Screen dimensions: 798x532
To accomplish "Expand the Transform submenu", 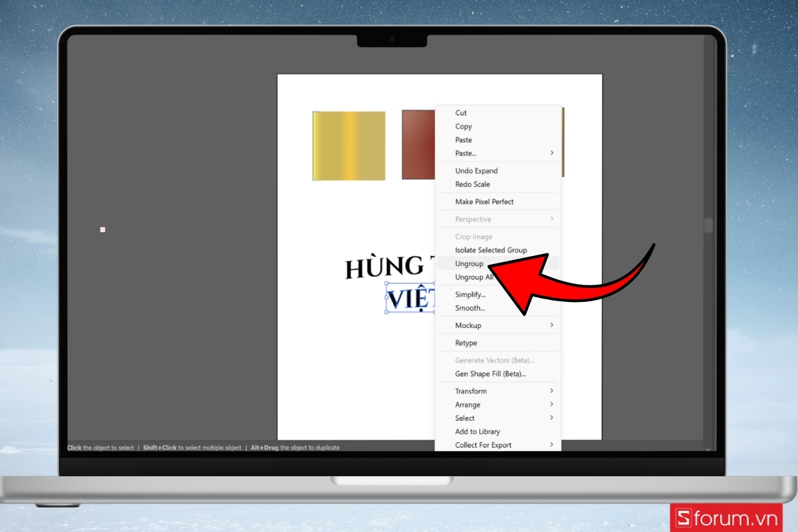I will pyautogui.click(x=470, y=390).
